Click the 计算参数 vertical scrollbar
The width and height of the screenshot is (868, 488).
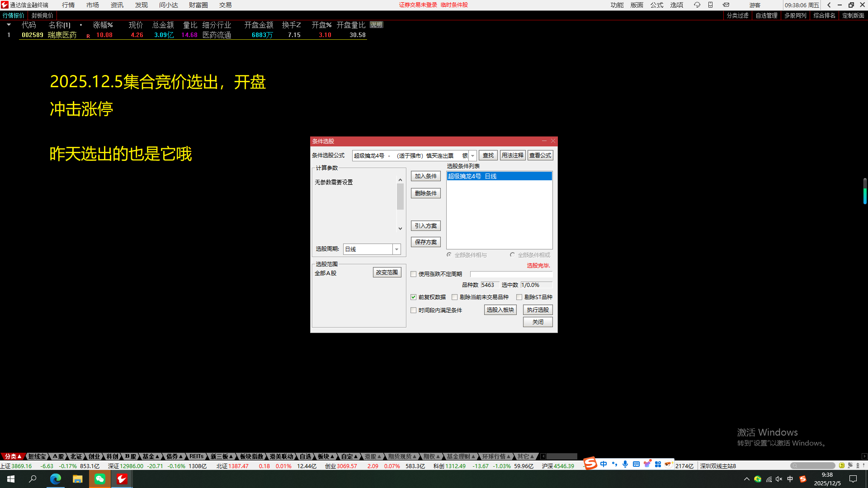click(400, 197)
